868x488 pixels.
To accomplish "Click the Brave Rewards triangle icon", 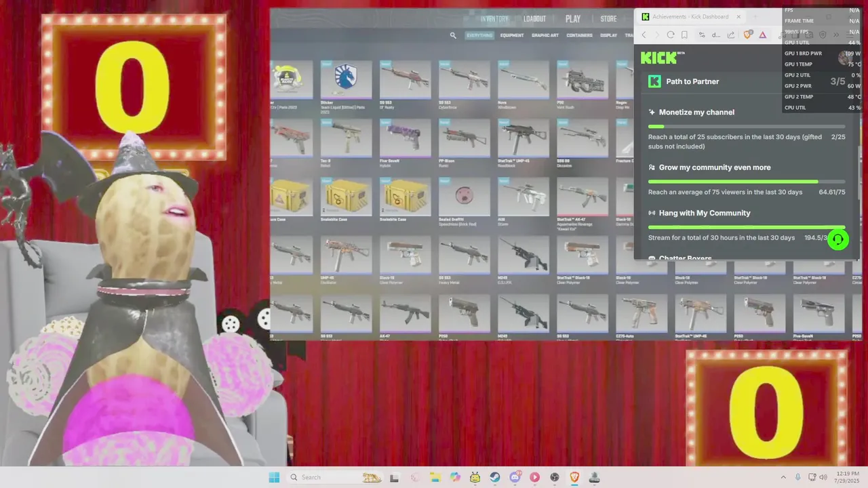I will click(763, 35).
